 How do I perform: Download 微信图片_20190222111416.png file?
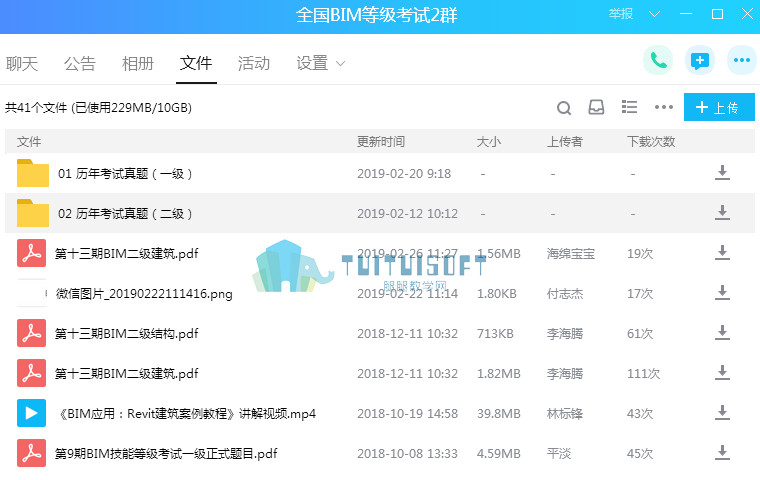[722, 292]
